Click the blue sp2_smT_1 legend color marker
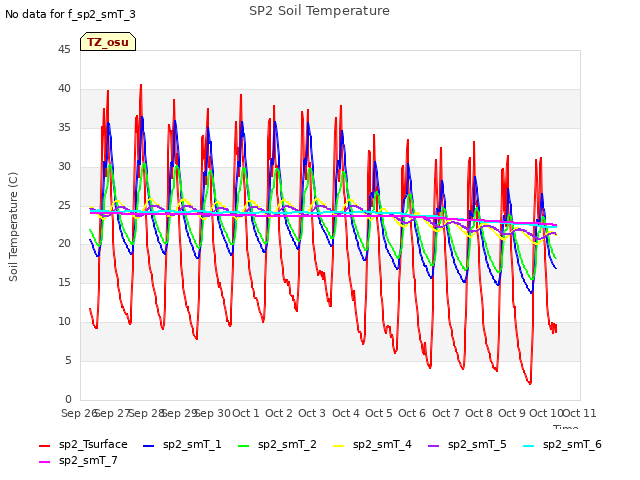 pos(149,446)
